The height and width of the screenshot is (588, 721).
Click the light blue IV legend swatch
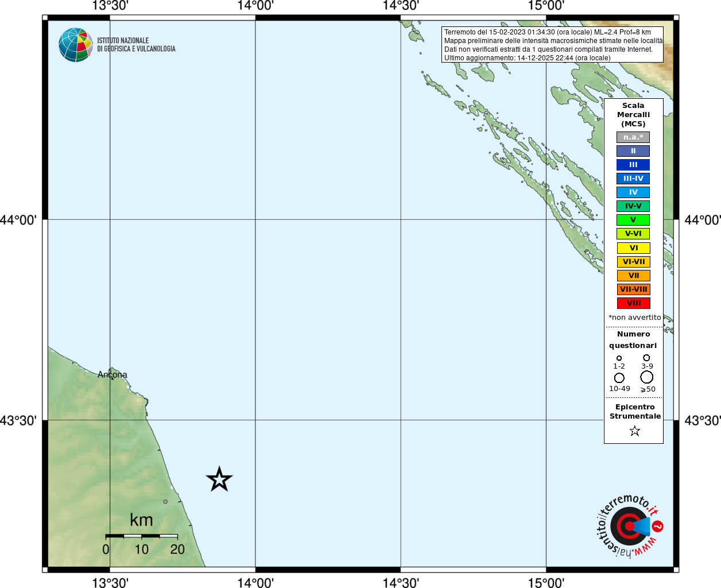633,192
